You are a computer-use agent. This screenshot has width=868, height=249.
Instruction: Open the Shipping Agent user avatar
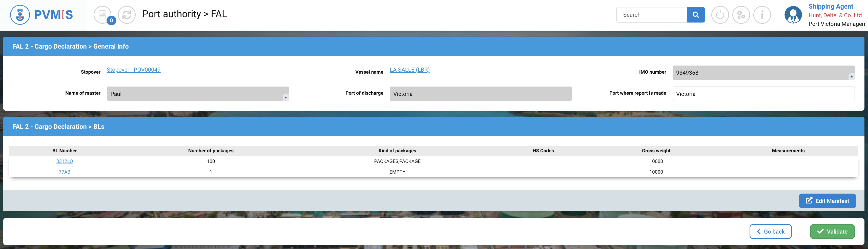(x=793, y=15)
